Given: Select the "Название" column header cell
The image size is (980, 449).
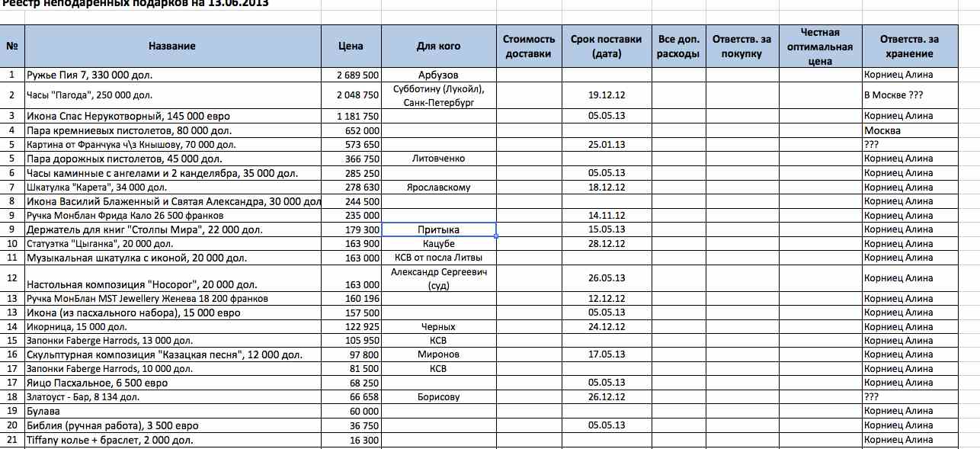Looking at the screenshot, I should pos(171,46).
